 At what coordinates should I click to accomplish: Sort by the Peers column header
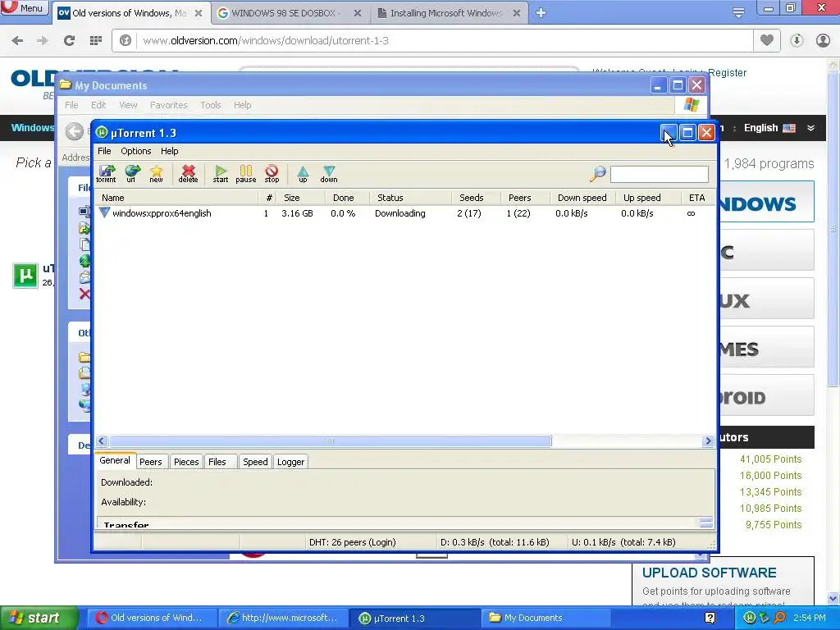525,198
